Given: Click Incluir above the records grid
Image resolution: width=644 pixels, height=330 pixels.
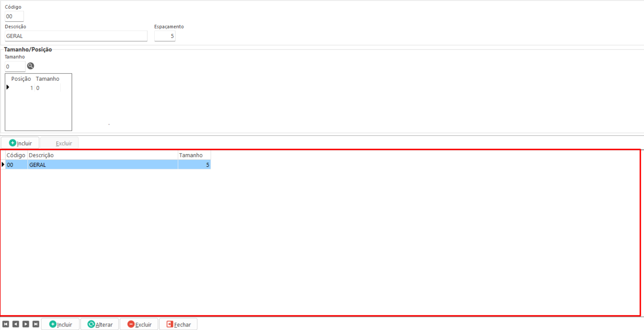Looking at the screenshot, I should tap(20, 143).
